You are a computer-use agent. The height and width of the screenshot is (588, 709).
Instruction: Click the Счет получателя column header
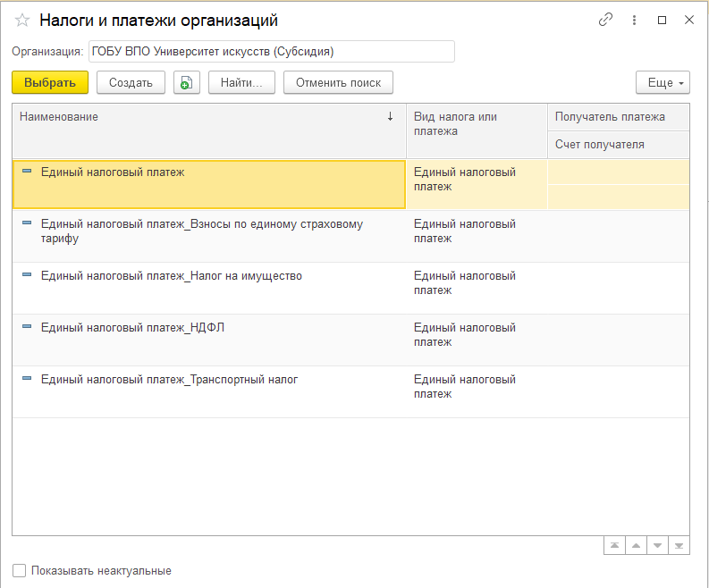[619, 145]
